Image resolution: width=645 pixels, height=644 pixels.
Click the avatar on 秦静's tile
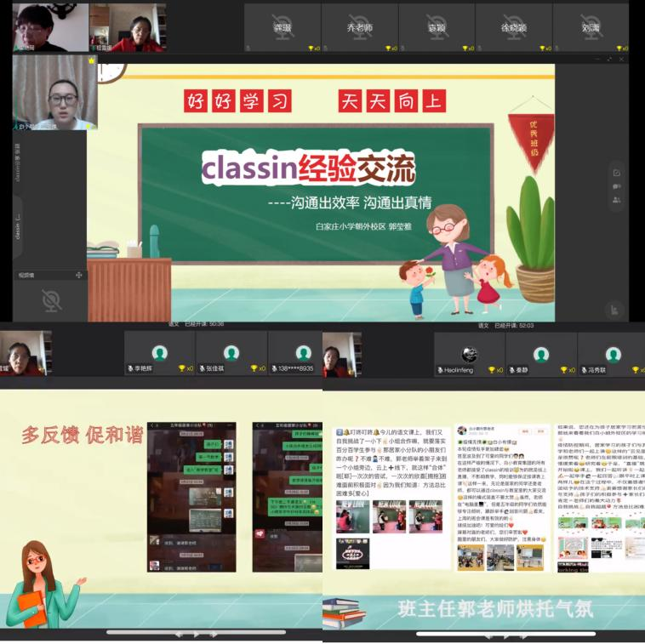pyautogui.click(x=541, y=355)
